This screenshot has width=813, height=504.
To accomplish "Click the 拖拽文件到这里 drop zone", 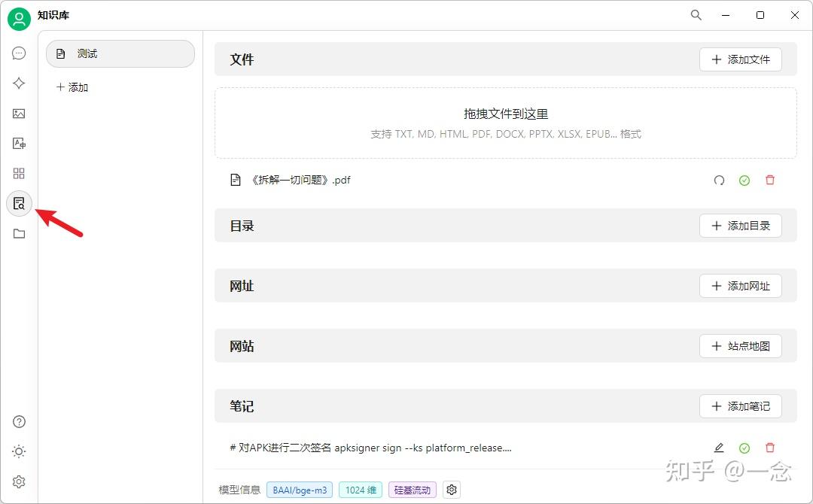I will click(506, 123).
